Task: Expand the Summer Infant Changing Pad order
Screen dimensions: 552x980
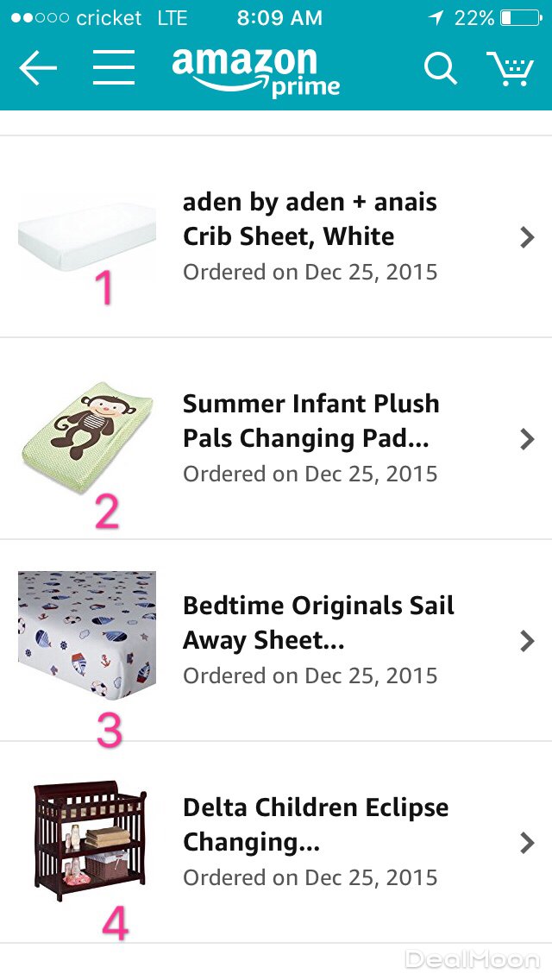Action: pos(527,439)
